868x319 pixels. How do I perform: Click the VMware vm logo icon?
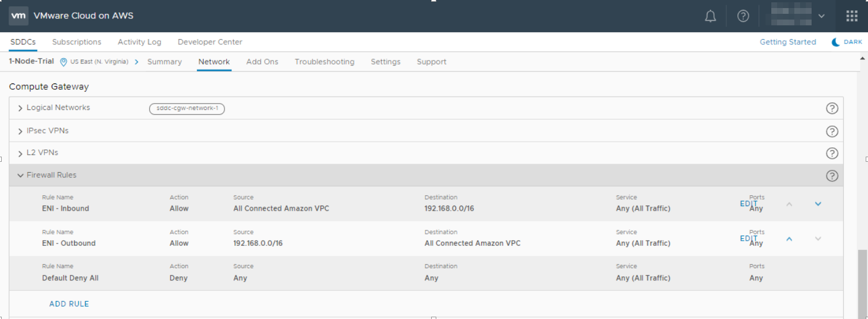click(18, 16)
